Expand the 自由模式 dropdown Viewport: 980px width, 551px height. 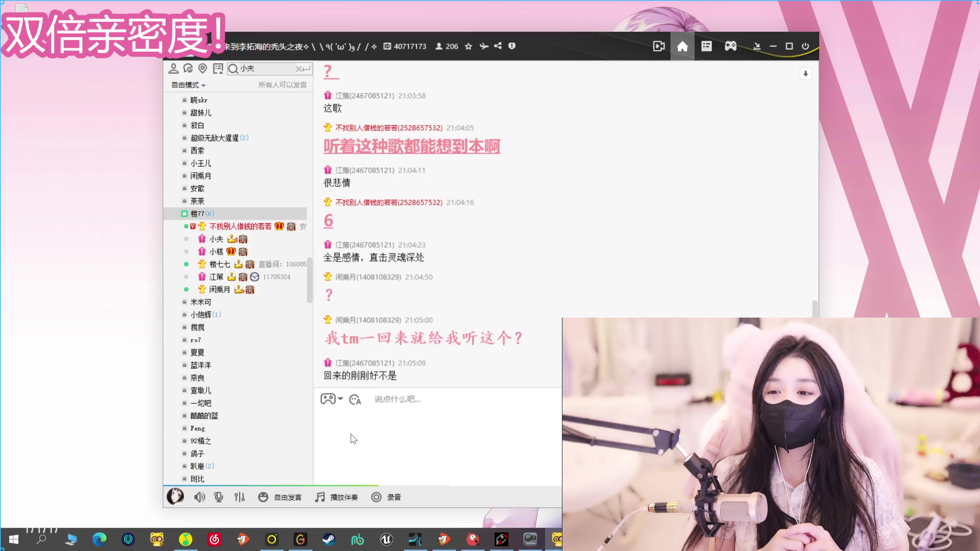188,85
